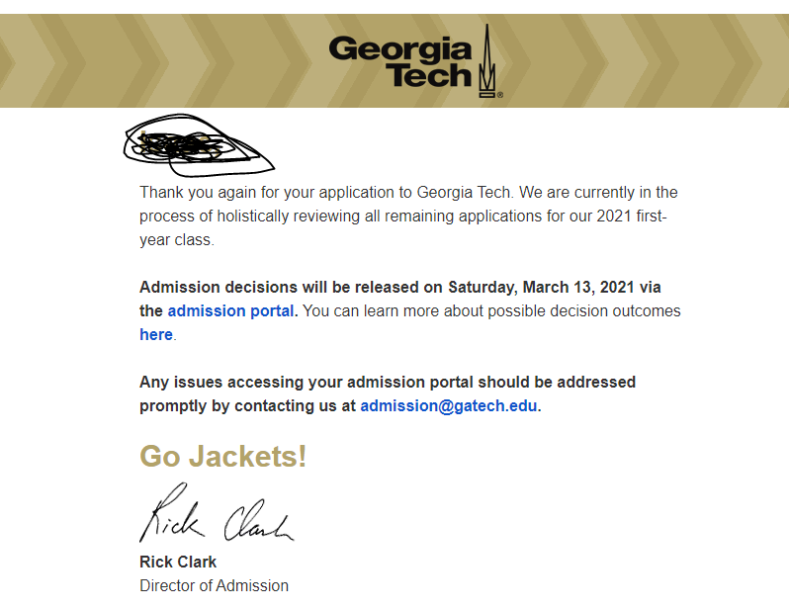Click the gold chevron pattern left of logo
The width and height of the screenshot is (789, 609).
[x=161, y=61]
